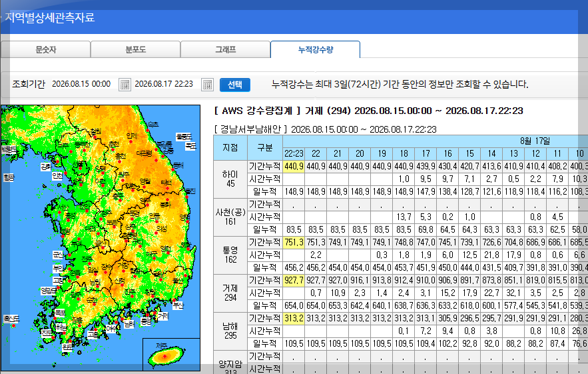Click the 남해 295 station cell

[x=230, y=331]
